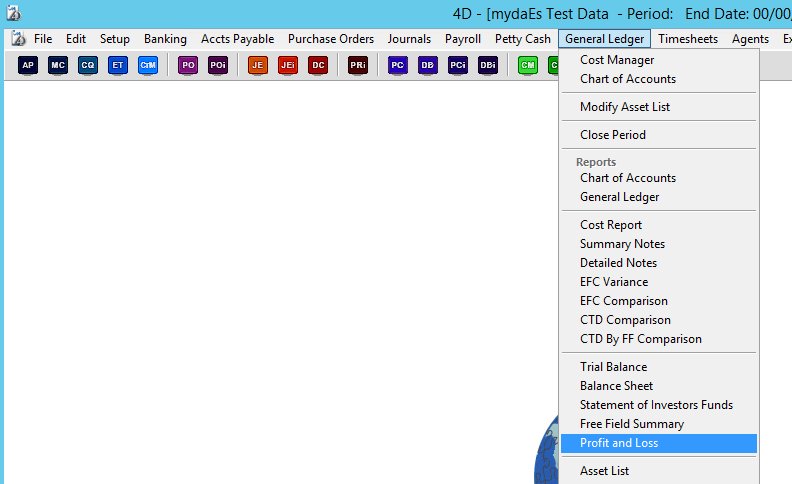This screenshot has height=484, width=792.
Task: Open Balance Sheet report
Action: [659, 386]
